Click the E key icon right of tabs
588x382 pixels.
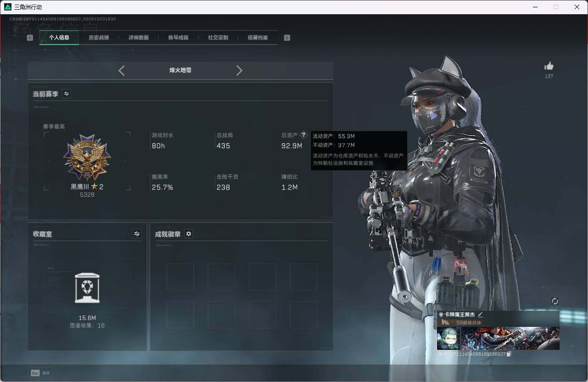pos(287,38)
